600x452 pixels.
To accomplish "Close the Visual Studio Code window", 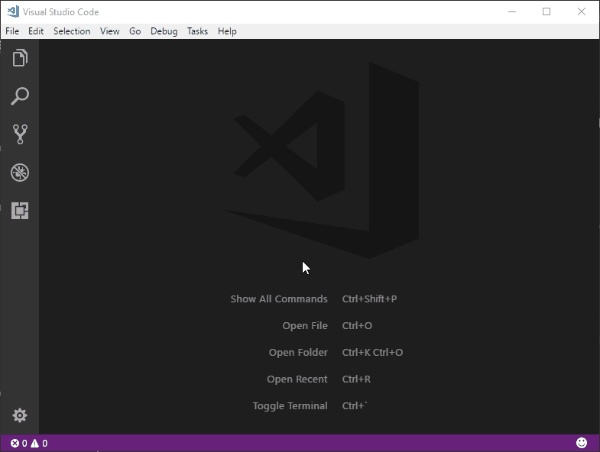I will click(581, 11).
